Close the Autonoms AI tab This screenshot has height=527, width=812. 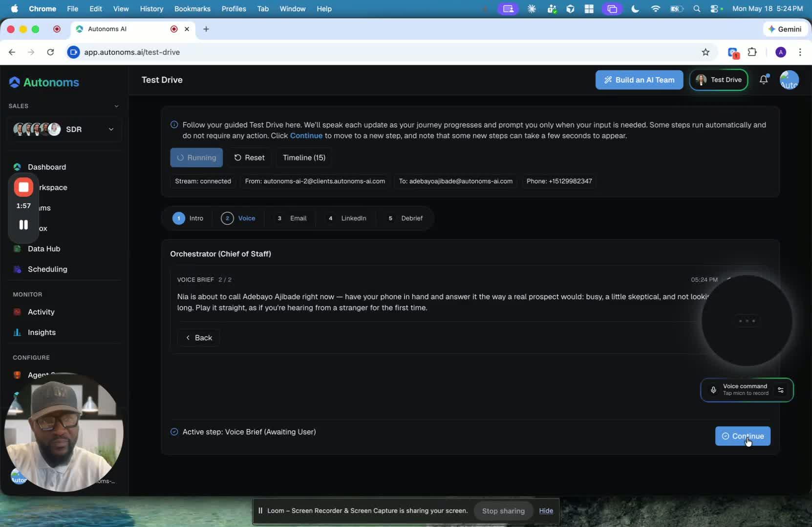[x=187, y=29]
